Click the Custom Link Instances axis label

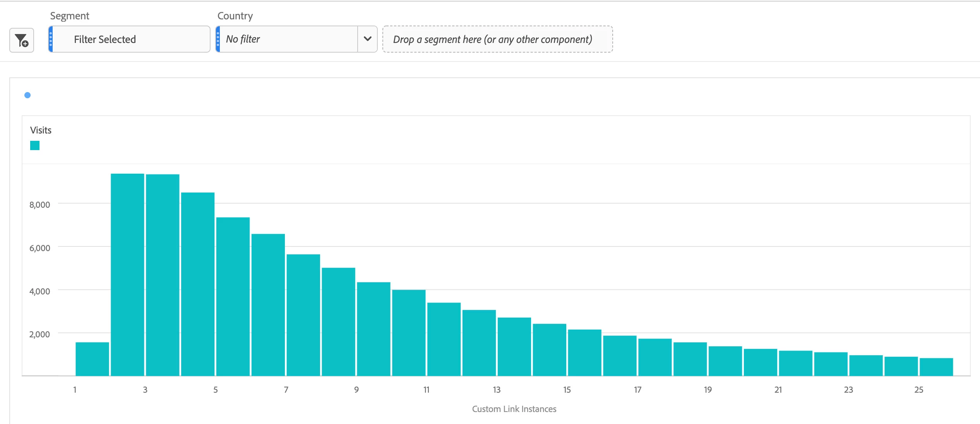coord(514,409)
